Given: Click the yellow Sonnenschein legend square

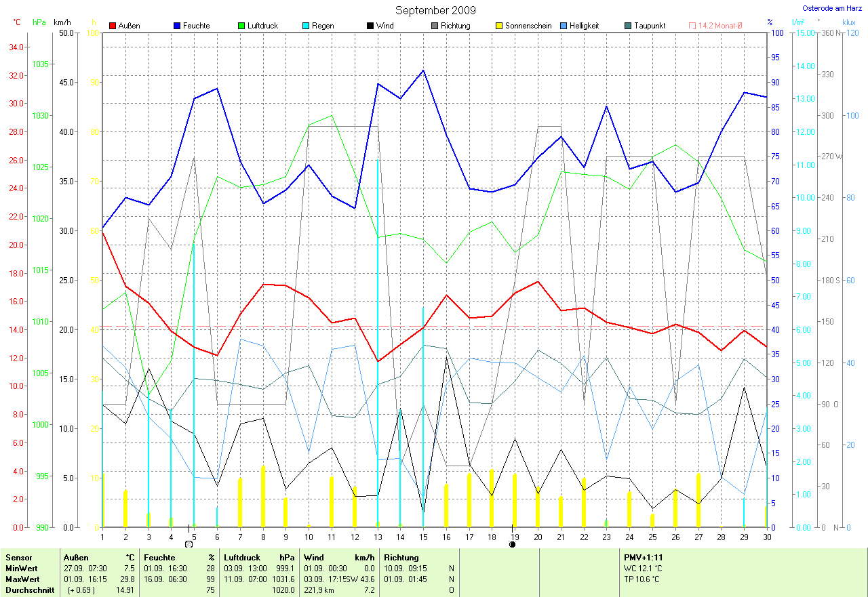Looking at the screenshot, I should [498, 26].
